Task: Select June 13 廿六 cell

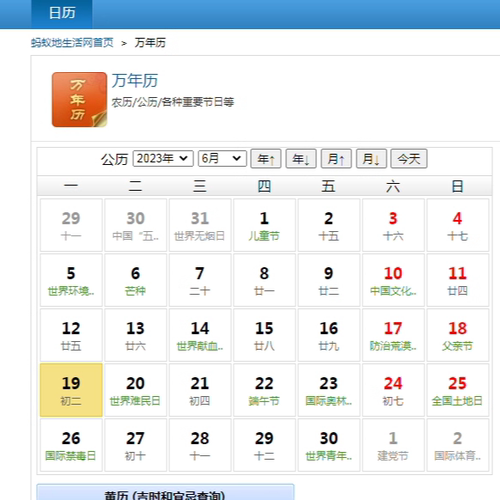Action: [135, 335]
